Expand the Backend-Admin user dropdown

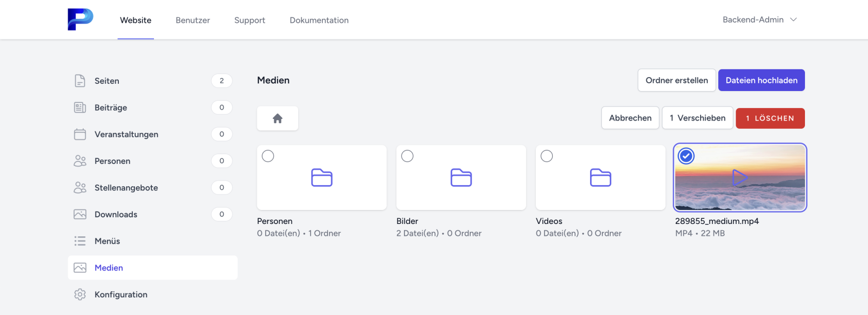point(760,20)
